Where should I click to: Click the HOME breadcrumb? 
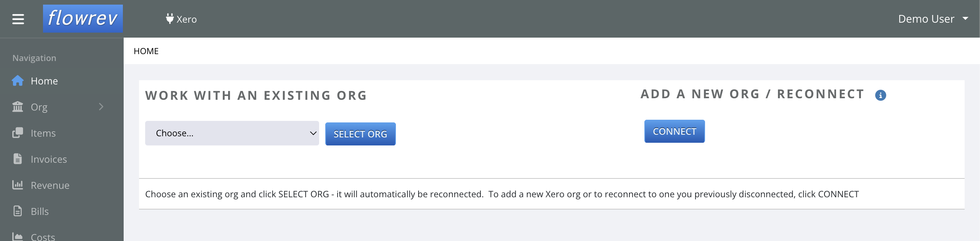pyautogui.click(x=146, y=51)
